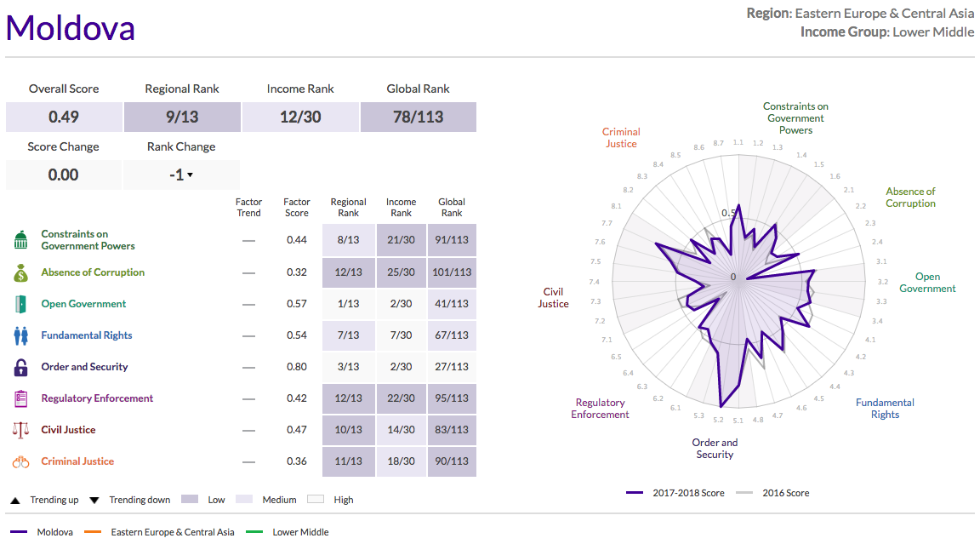Image resolution: width=980 pixels, height=544 pixels.
Task: Click the radar chart Regulatory Enforcement label
Action: [600, 409]
